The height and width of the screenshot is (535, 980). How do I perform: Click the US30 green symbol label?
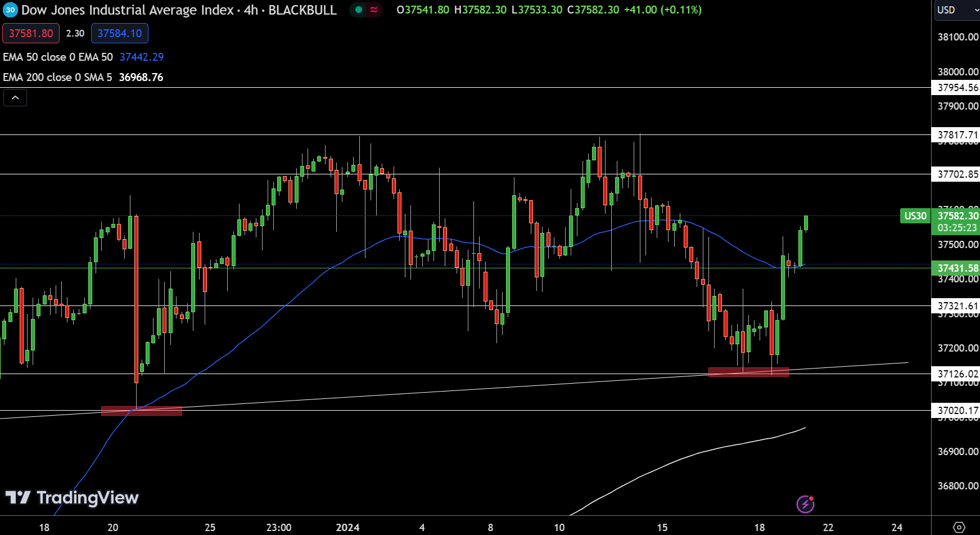click(x=915, y=216)
